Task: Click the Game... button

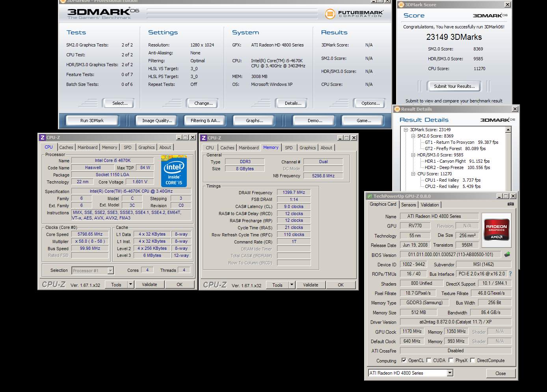Action: pos(363,121)
